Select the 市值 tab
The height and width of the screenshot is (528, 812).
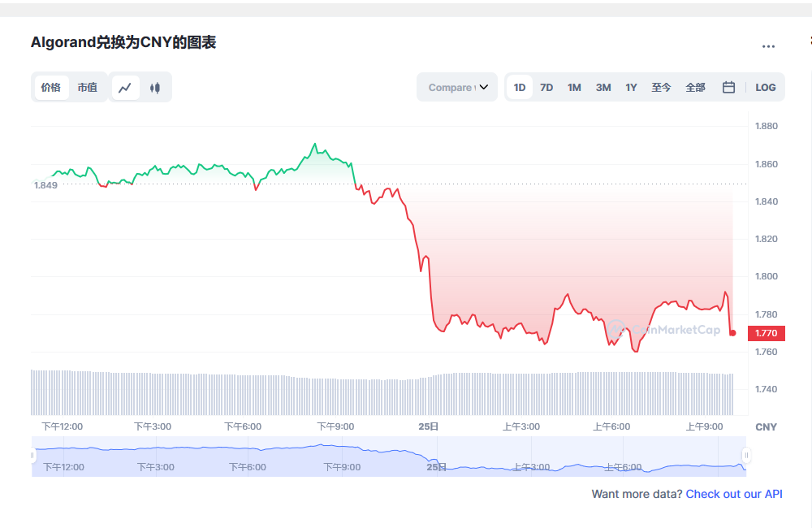[x=88, y=88]
